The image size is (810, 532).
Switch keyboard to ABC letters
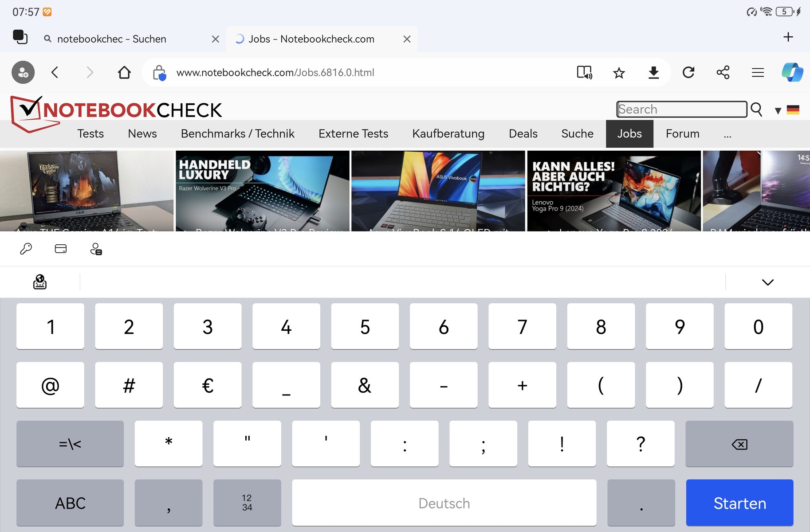pyautogui.click(x=70, y=503)
